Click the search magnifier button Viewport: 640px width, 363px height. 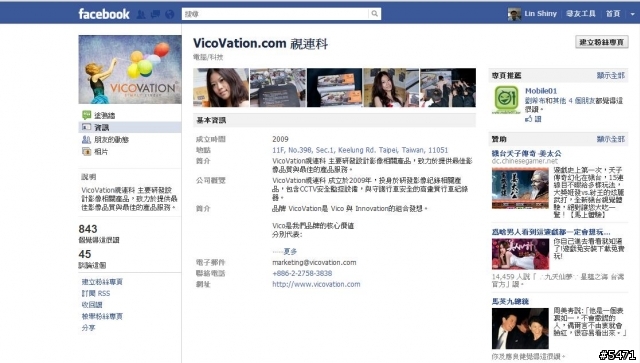point(374,14)
